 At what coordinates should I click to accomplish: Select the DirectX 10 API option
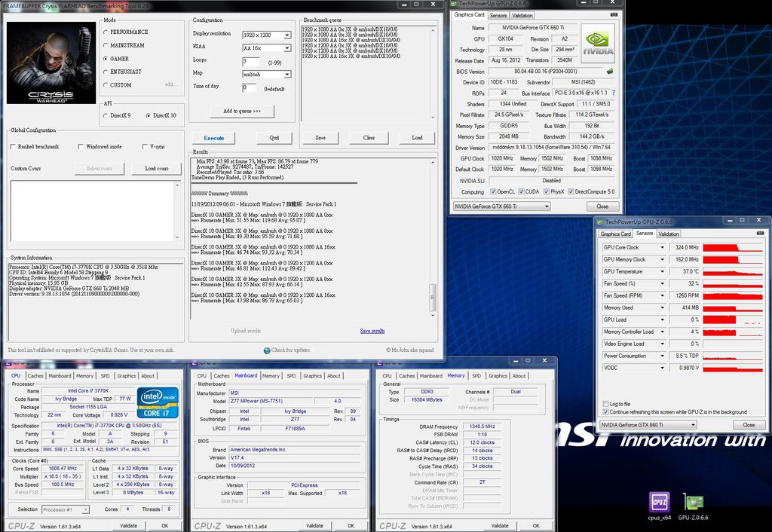(149, 115)
